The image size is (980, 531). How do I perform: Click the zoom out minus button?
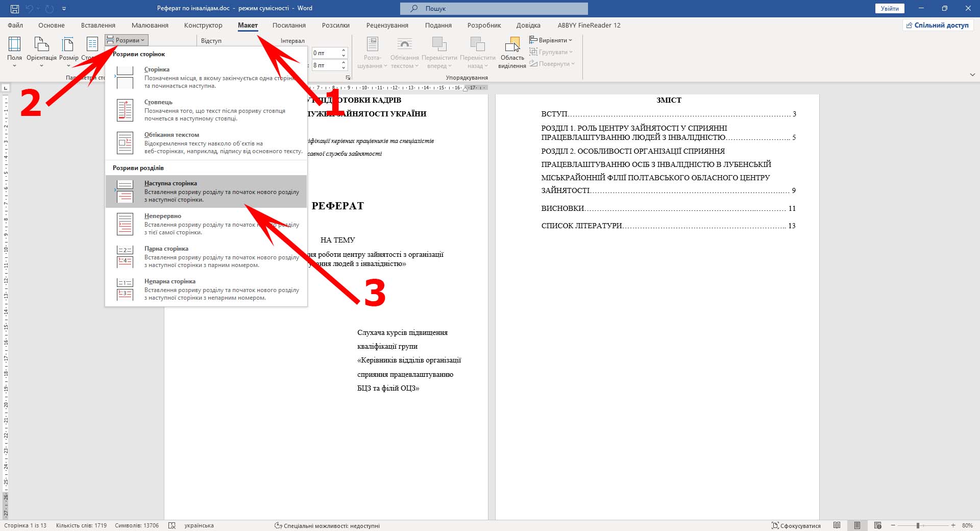coord(893,525)
